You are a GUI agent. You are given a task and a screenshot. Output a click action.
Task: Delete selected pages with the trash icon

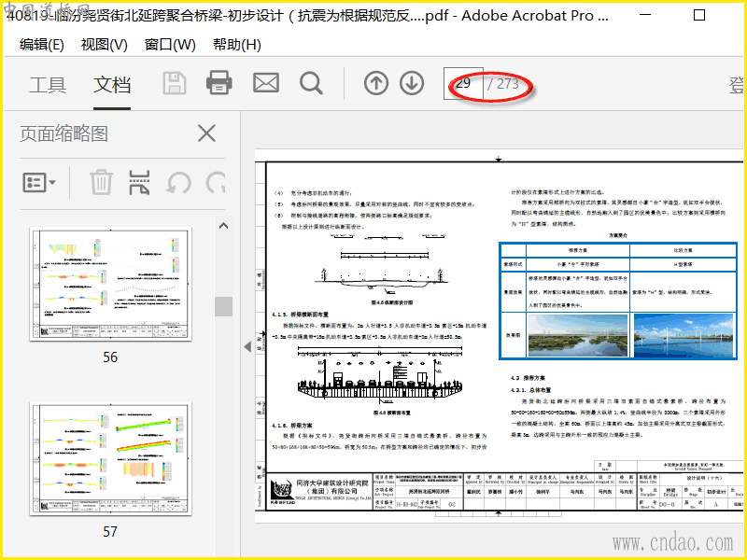pyautogui.click(x=101, y=182)
